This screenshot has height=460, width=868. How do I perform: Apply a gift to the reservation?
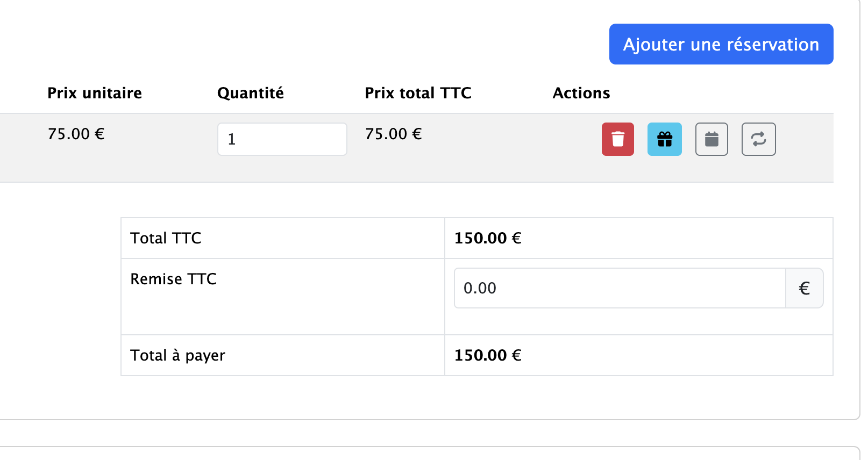click(x=664, y=139)
